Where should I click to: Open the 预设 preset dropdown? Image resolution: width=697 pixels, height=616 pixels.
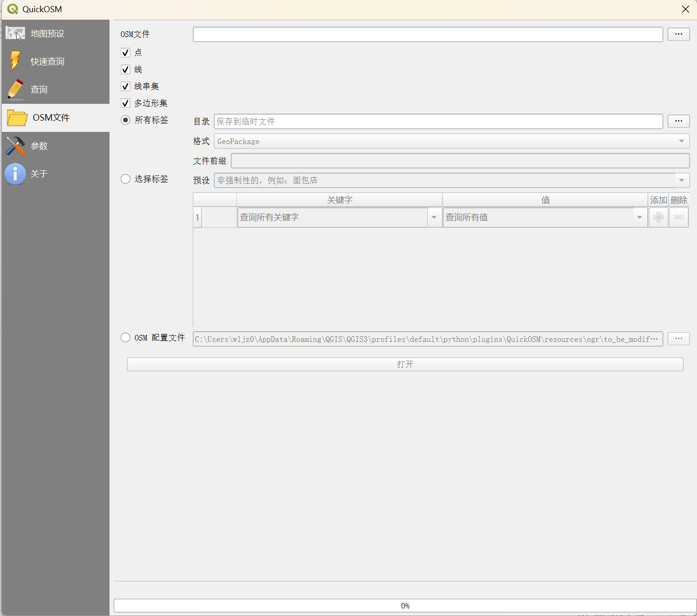pos(681,181)
